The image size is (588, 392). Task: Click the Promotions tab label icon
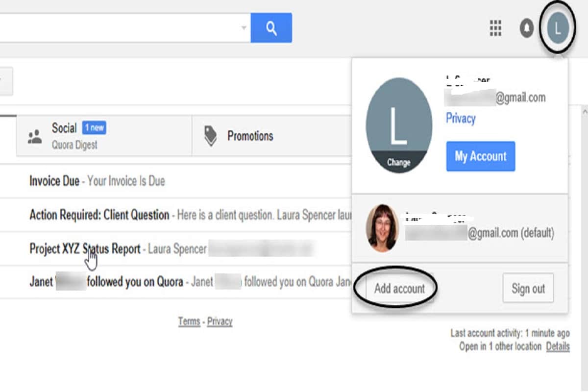coord(211,136)
